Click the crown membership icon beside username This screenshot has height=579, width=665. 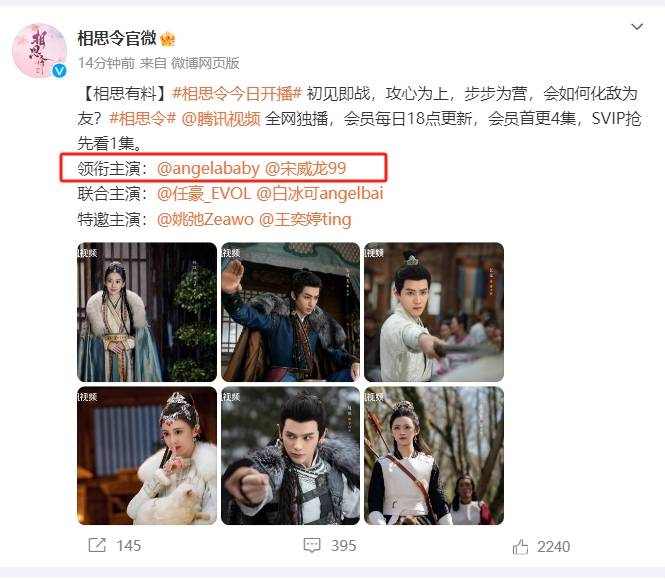168,39
